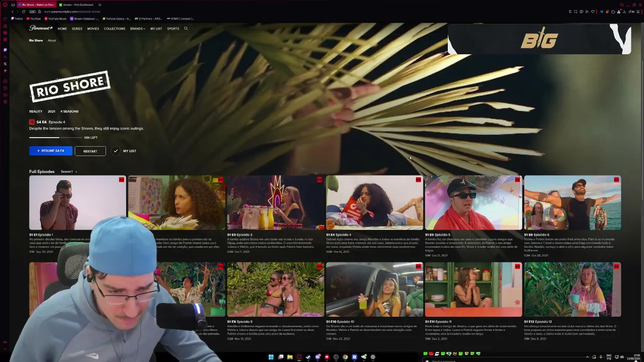Click the Paramount+ logo
This screenshot has width=644, height=362.
(x=41, y=28)
